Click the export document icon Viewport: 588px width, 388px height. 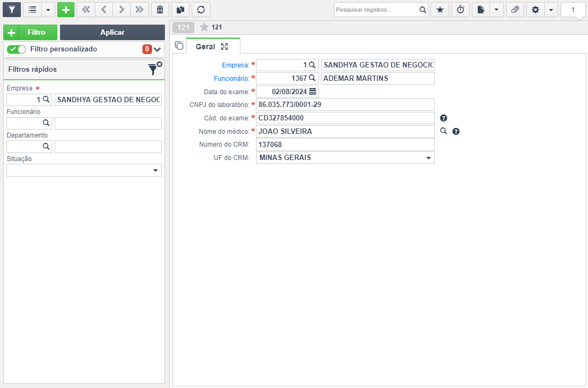(x=481, y=10)
